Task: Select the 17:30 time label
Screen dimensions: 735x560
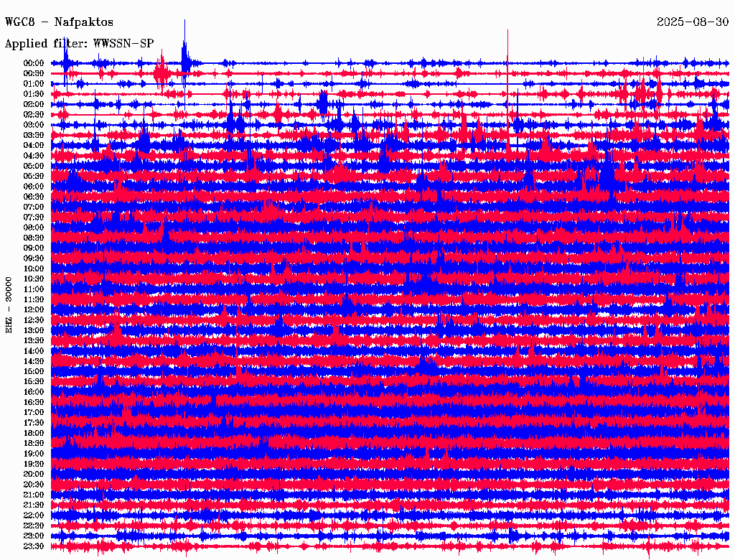Action: point(34,423)
